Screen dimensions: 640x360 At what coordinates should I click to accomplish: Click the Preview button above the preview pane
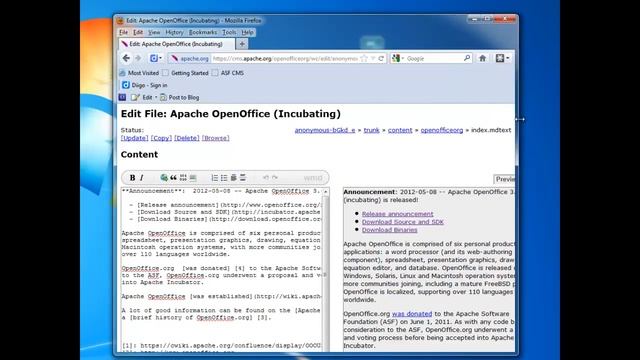(504, 179)
